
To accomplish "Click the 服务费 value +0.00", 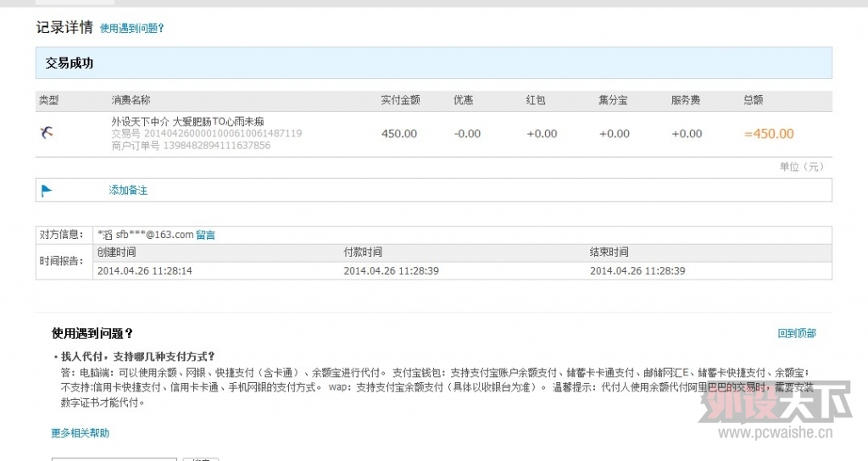I will 687,134.
